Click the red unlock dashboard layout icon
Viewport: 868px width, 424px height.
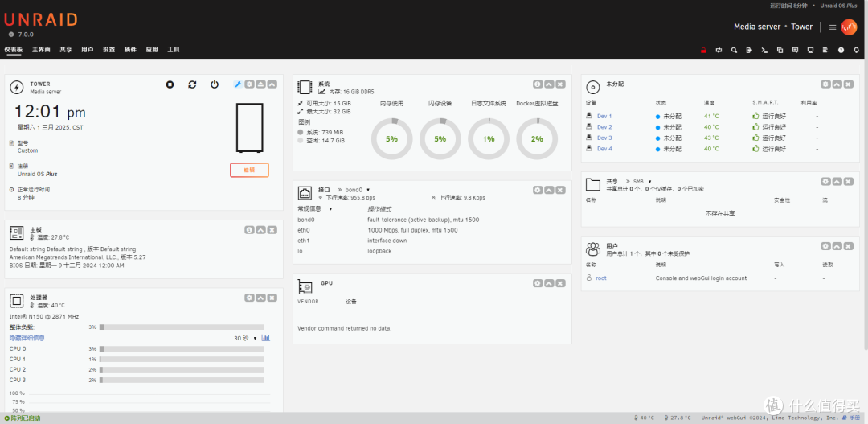703,51
